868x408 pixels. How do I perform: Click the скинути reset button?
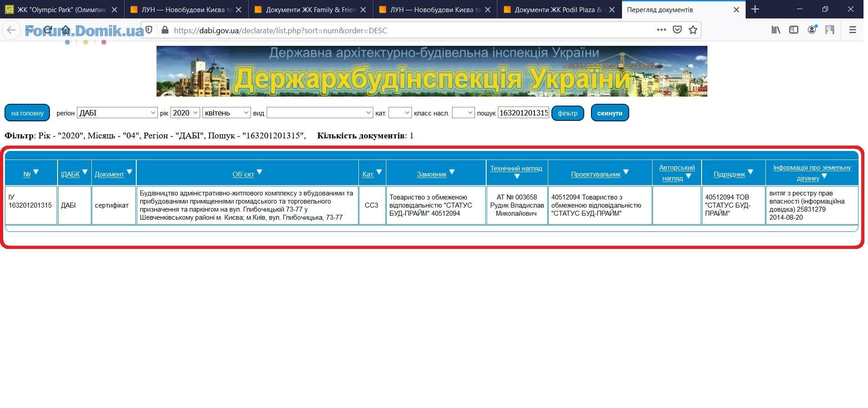(x=610, y=113)
